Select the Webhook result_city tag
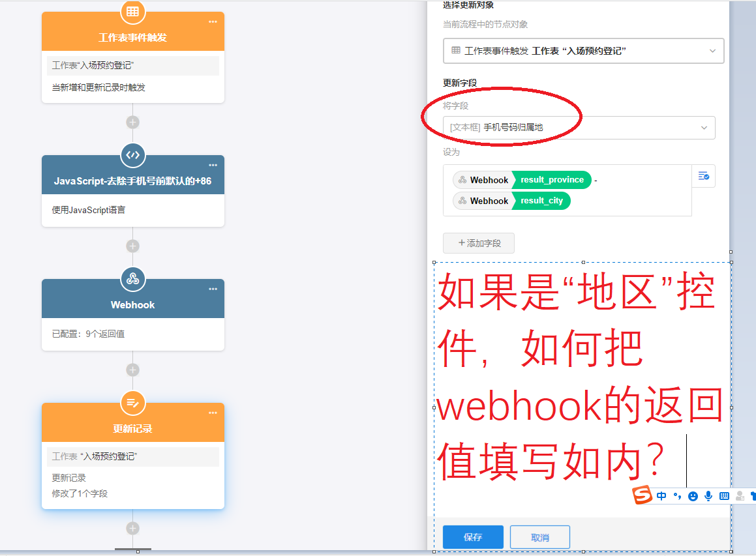Image resolution: width=756 pixels, height=556 pixels. click(x=511, y=201)
